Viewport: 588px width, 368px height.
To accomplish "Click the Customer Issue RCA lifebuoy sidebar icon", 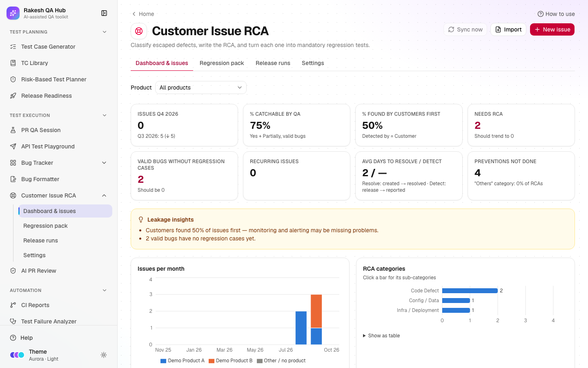I will [13, 195].
